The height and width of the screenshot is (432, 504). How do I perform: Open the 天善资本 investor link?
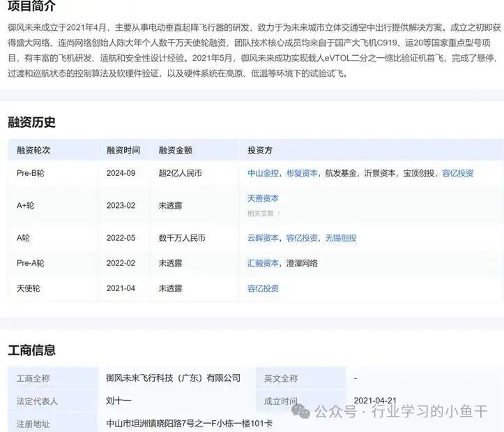click(x=263, y=198)
